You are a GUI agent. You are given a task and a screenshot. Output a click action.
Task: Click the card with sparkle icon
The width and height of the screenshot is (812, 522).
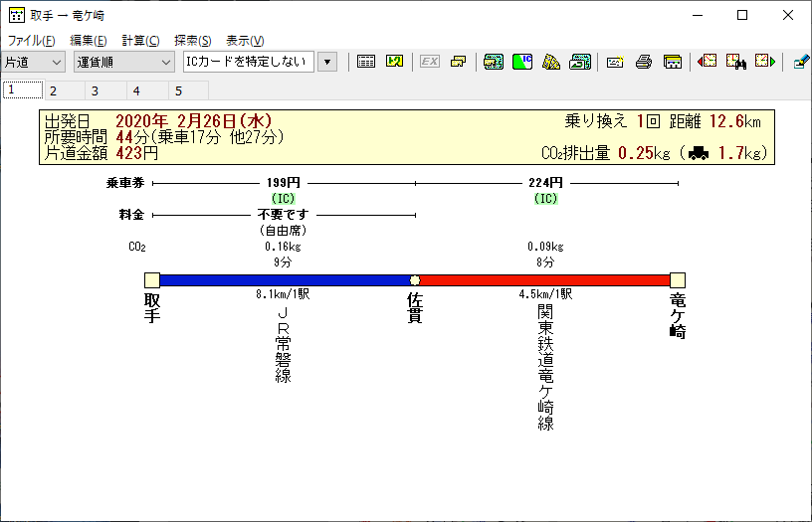click(x=615, y=62)
